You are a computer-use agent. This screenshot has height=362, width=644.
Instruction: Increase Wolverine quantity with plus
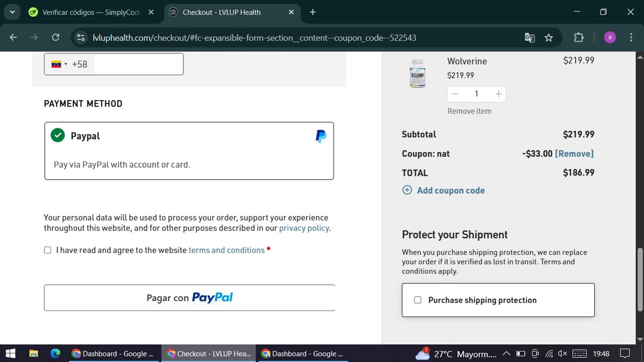[x=498, y=94]
